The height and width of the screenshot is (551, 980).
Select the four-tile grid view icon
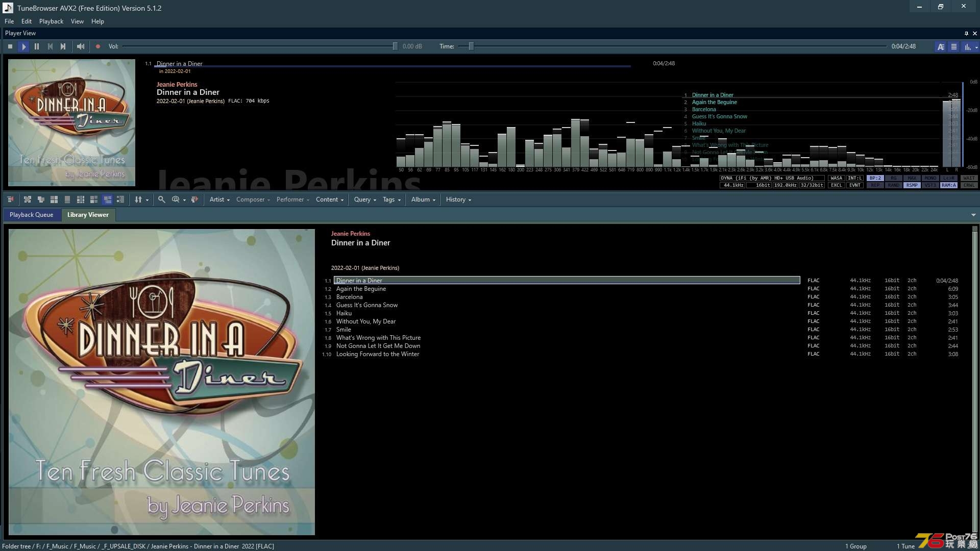point(54,199)
